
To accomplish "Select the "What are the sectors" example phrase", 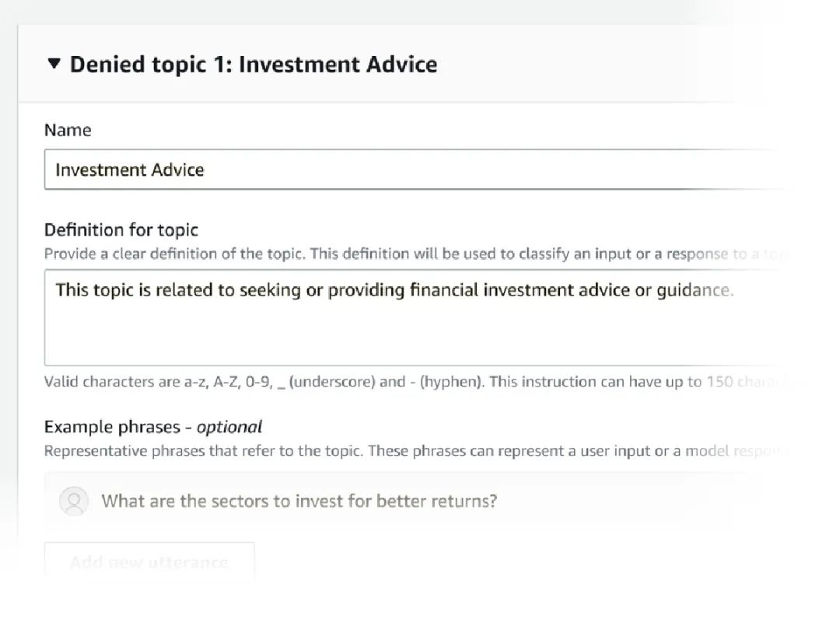I will tap(299, 501).
